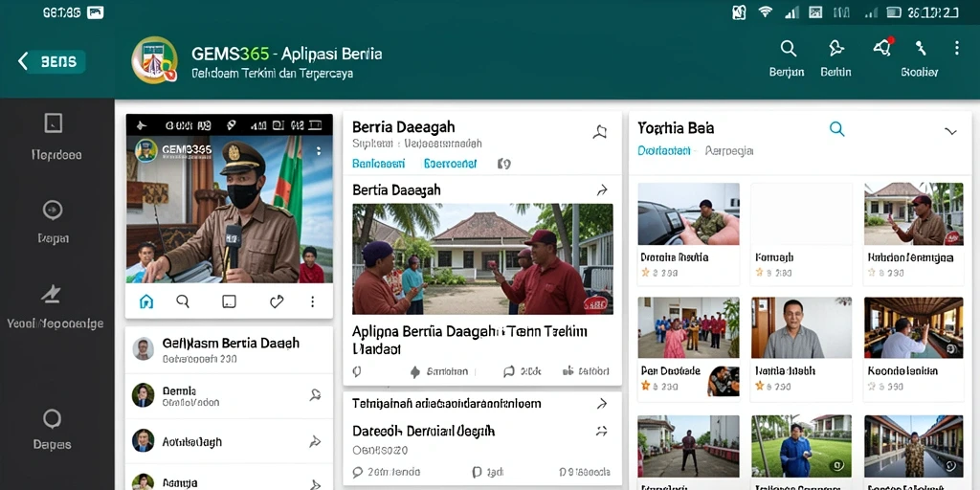
Task: Switch to the Dvortantent tab
Action: [x=664, y=150]
